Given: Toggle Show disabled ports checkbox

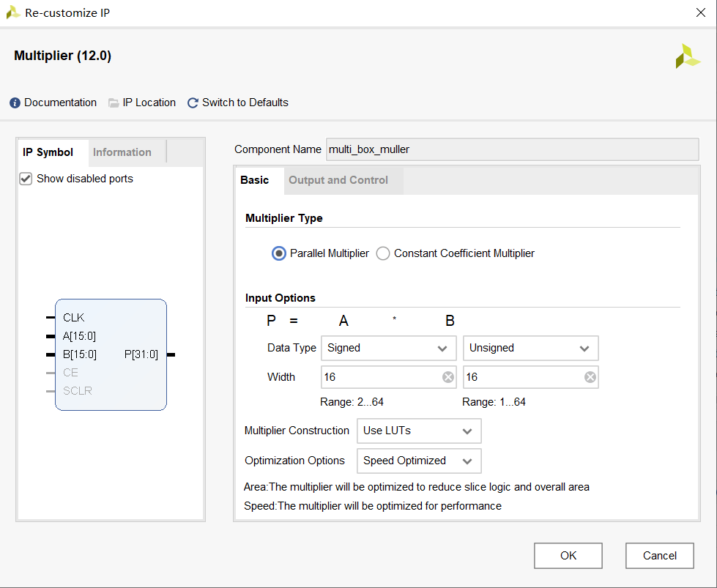Looking at the screenshot, I should pos(26,179).
